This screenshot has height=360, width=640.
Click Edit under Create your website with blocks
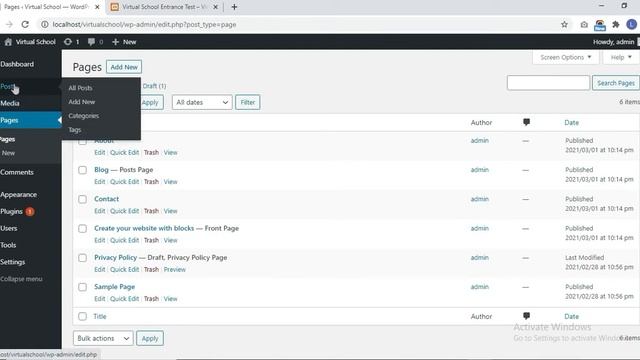point(100,240)
